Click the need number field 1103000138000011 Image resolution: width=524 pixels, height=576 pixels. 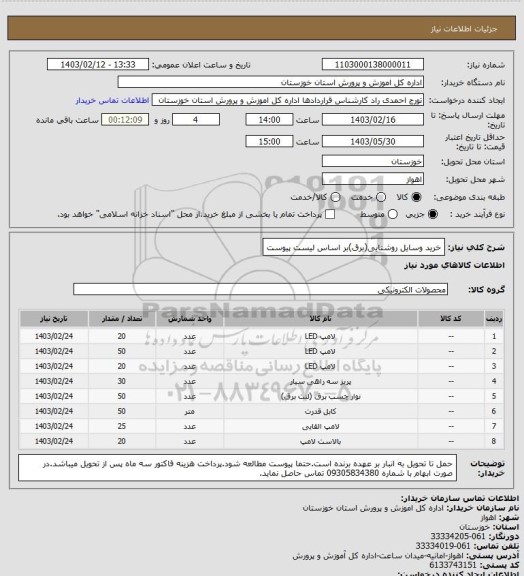pos(373,65)
